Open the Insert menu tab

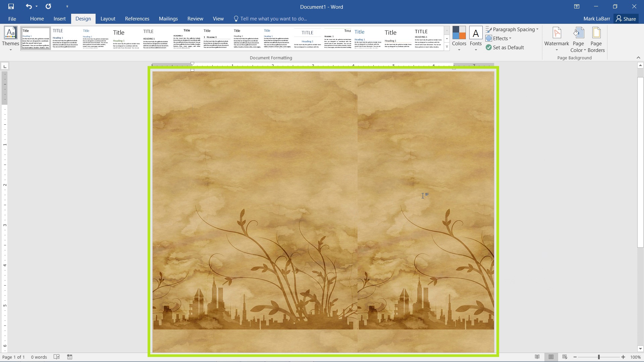[60, 18]
